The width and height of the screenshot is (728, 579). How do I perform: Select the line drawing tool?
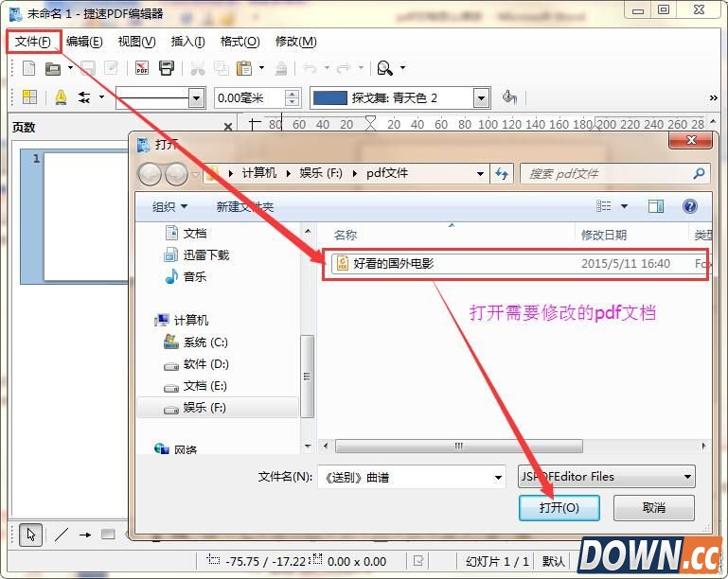pos(62,535)
